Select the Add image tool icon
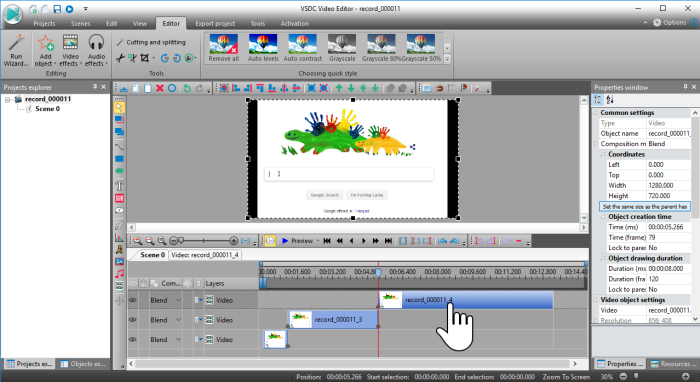The height and width of the screenshot is (382, 700). point(119,262)
